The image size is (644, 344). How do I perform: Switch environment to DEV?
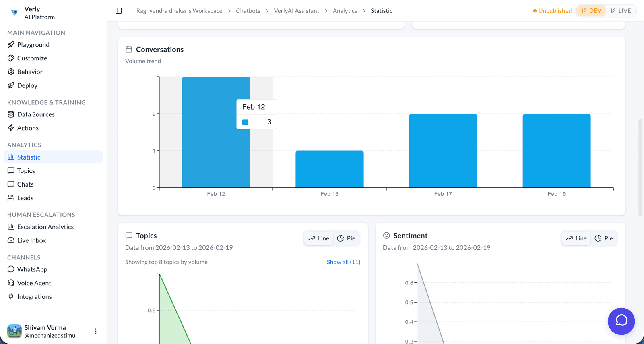(x=591, y=11)
